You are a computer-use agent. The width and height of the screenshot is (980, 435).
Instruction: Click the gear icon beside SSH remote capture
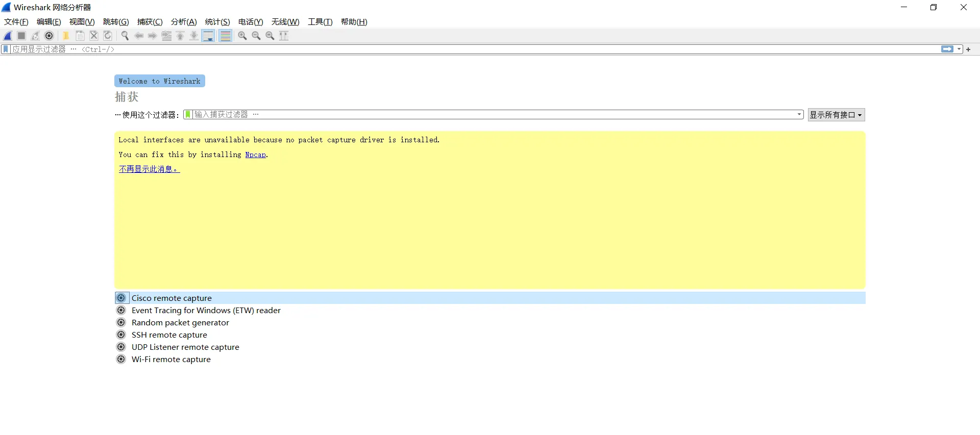[x=121, y=335]
